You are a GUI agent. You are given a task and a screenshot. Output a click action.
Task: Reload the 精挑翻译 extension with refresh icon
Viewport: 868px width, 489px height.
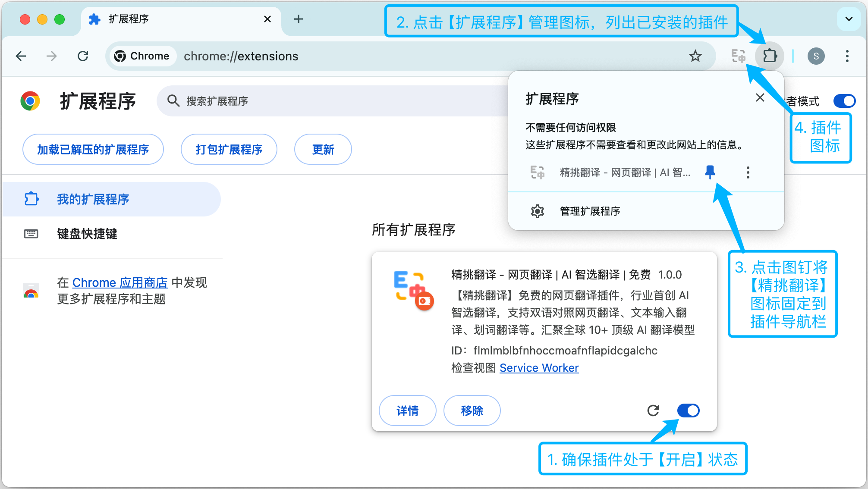click(x=653, y=411)
